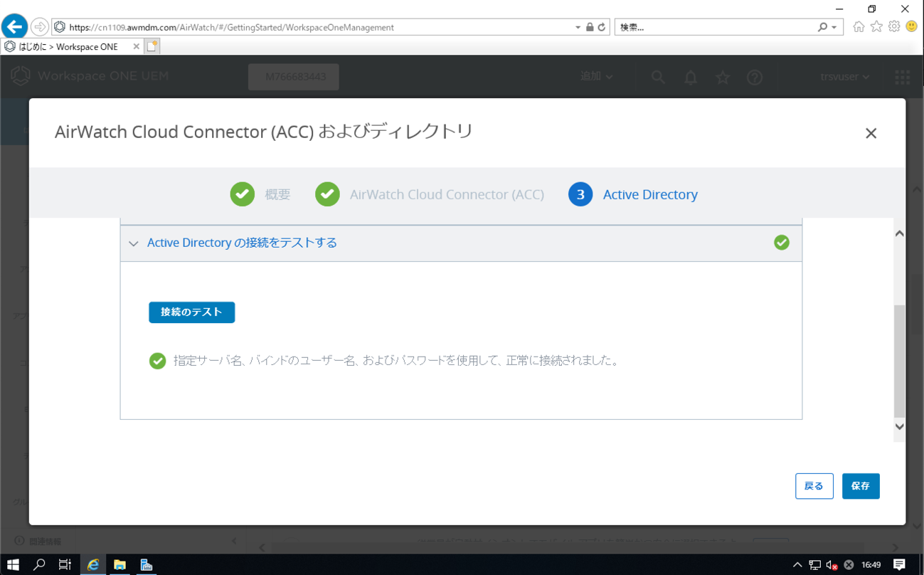Click the magnifier icon in browser search box
The image size is (924, 575).
(822, 27)
